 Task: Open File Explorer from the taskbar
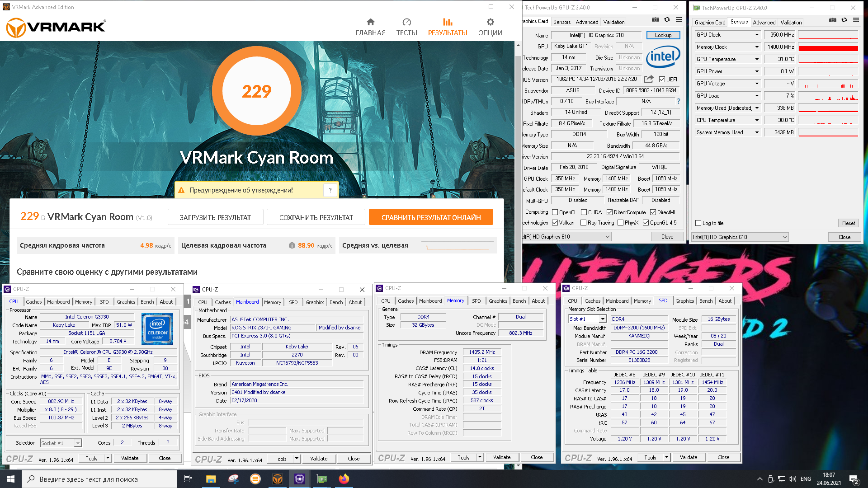[211, 479]
